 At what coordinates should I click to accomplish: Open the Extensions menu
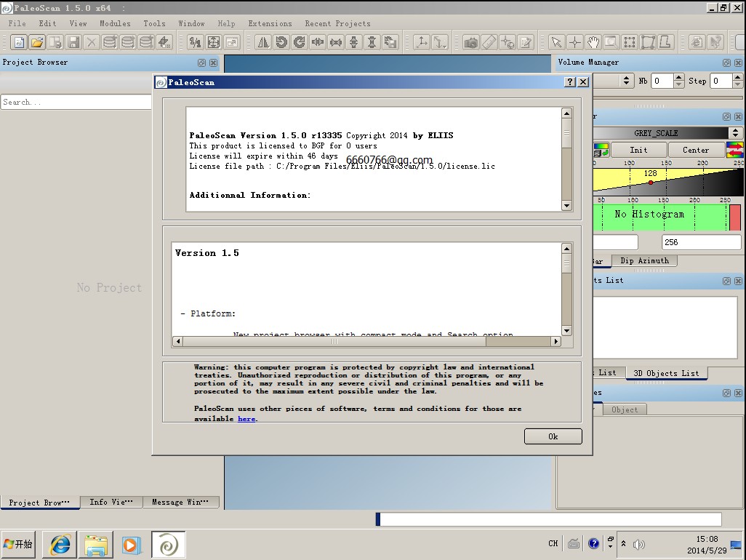[270, 23]
